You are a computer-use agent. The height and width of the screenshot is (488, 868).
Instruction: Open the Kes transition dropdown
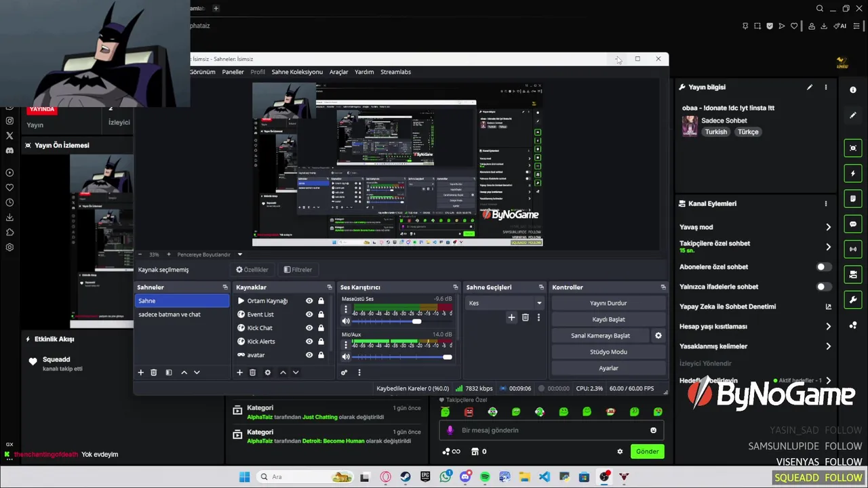tap(505, 303)
